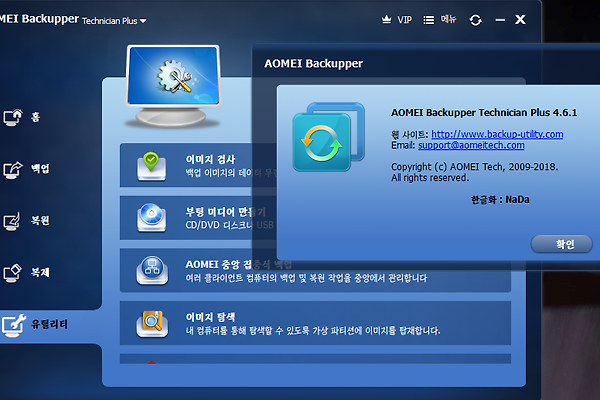Go to the 홈 sidebar tab
Viewport: 600px width, 400px height.
[35, 116]
